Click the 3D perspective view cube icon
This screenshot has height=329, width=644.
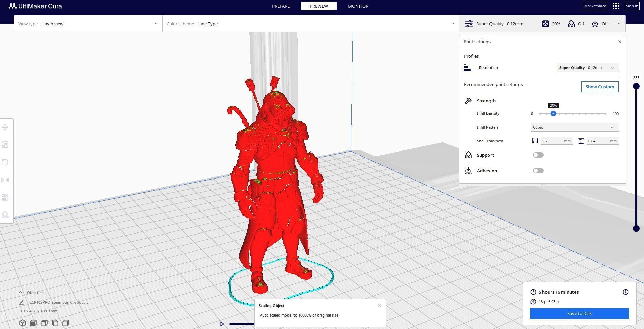(x=23, y=323)
